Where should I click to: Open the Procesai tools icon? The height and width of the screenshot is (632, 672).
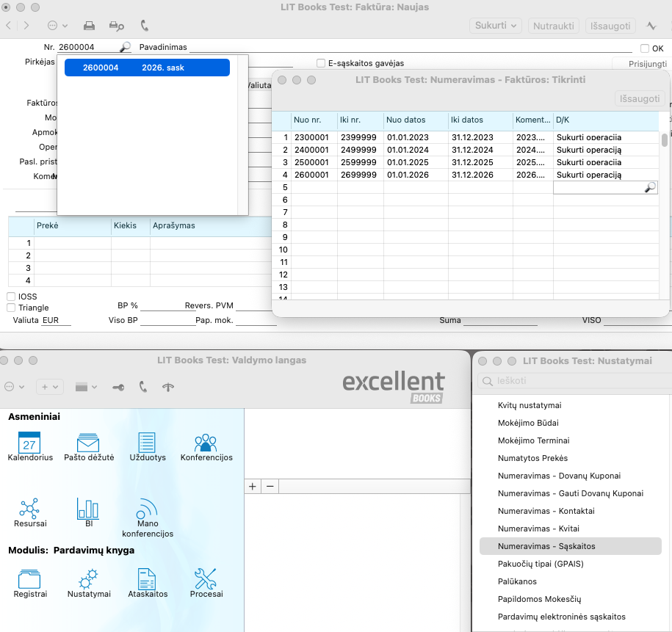pyautogui.click(x=206, y=579)
